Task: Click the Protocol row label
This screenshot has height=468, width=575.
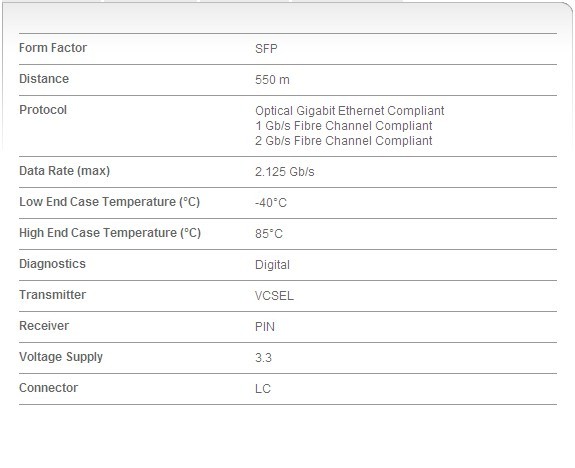Action: pos(43,110)
